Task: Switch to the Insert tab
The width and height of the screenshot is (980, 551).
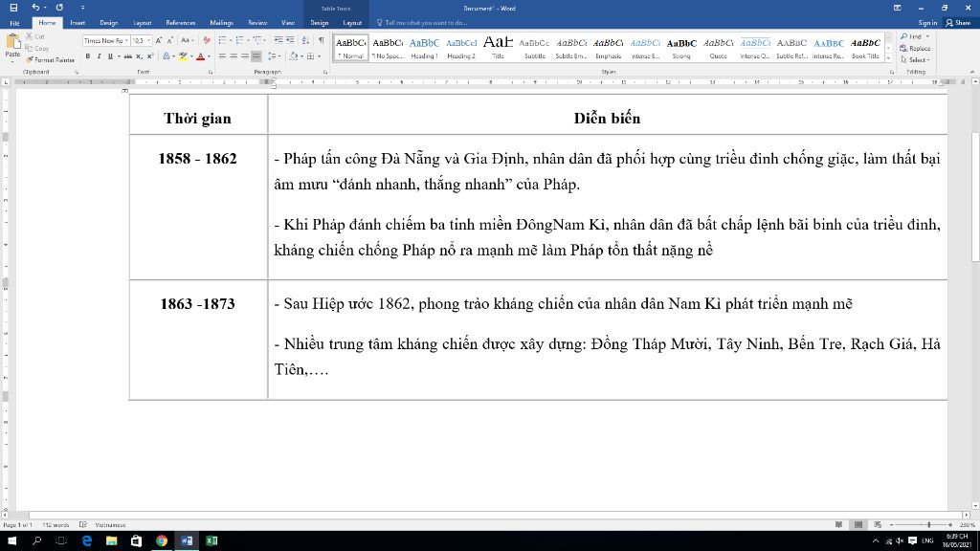Action: [78, 23]
